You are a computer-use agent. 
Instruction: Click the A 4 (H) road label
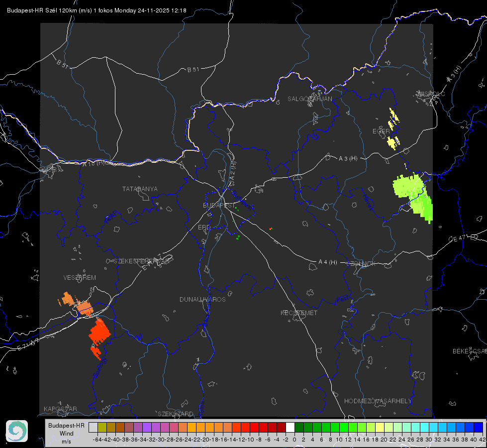(328, 262)
